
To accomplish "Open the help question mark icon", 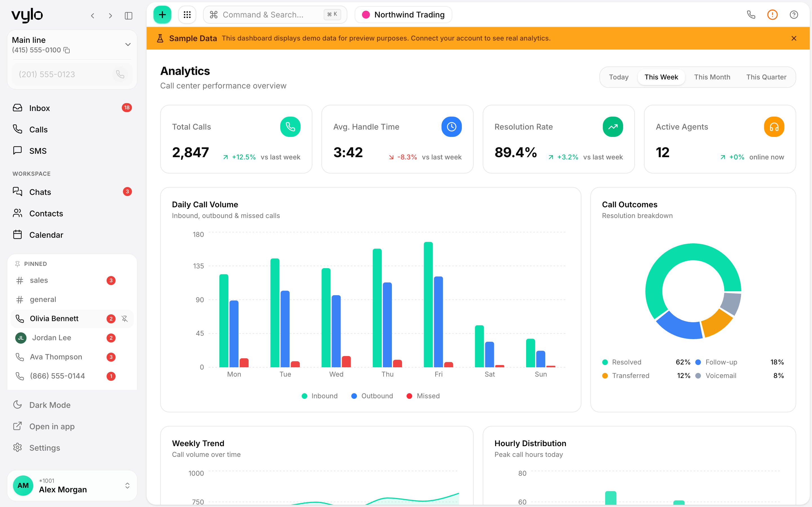I will tap(794, 15).
